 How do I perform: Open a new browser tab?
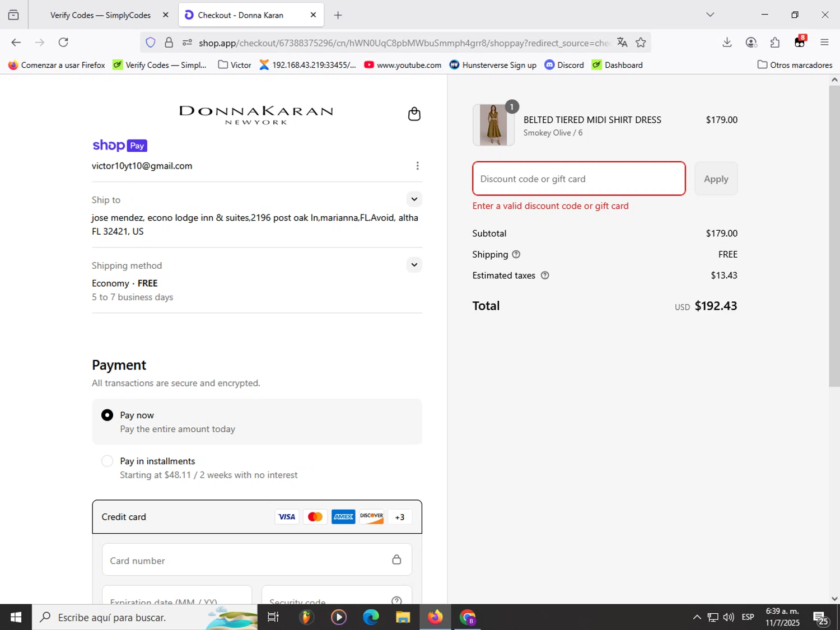click(338, 15)
